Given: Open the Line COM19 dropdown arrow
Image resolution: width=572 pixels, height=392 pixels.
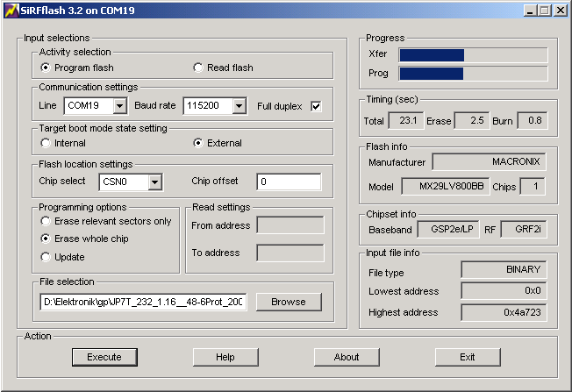Looking at the screenshot, I should [x=119, y=106].
